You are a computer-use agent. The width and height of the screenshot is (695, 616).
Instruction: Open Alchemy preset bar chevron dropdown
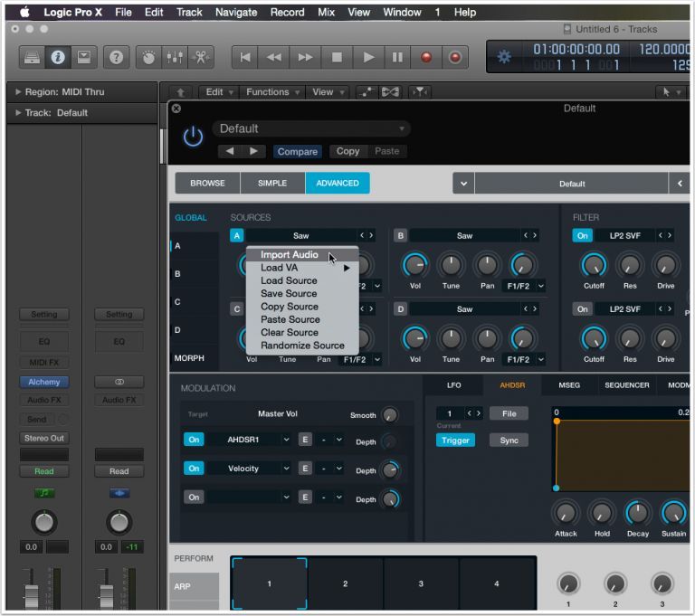pyautogui.click(x=463, y=184)
